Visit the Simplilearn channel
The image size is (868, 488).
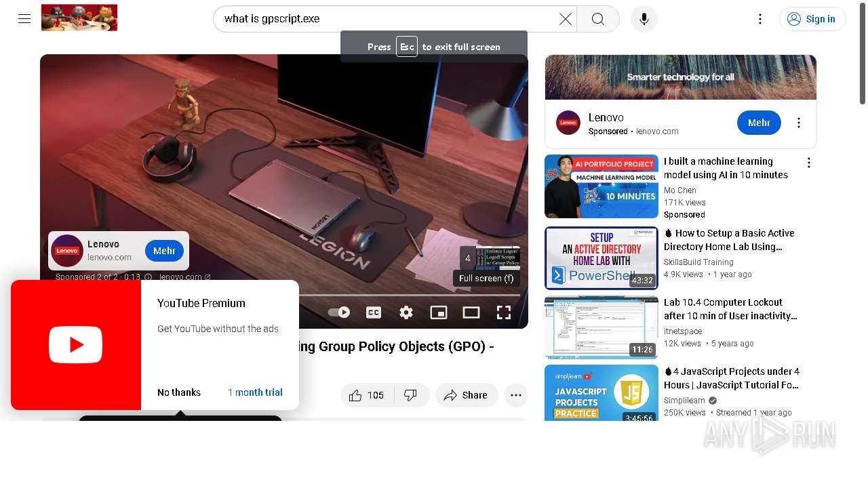click(x=684, y=401)
